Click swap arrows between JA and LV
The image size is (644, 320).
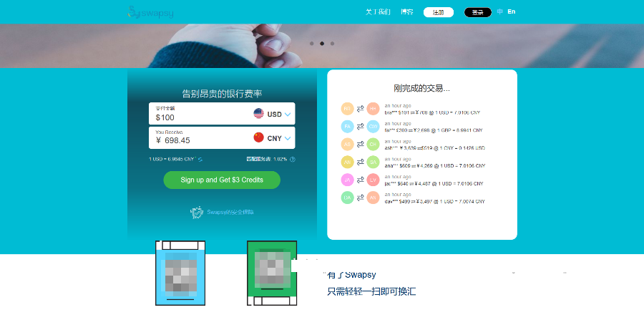[x=360, y=180]
